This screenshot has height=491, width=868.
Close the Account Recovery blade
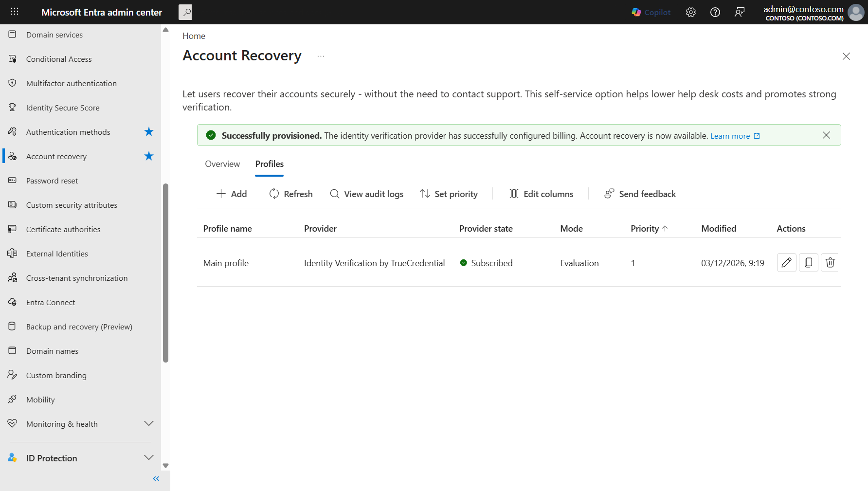click(846, 56)
